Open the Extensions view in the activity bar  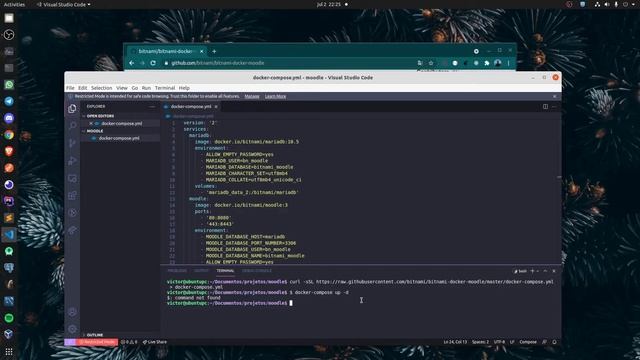click(72, 196)
